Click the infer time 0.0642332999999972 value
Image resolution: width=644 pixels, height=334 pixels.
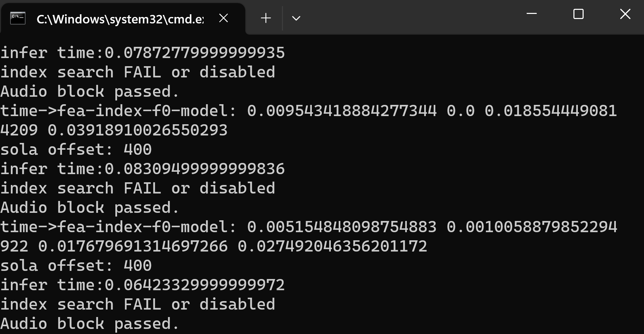194,285
